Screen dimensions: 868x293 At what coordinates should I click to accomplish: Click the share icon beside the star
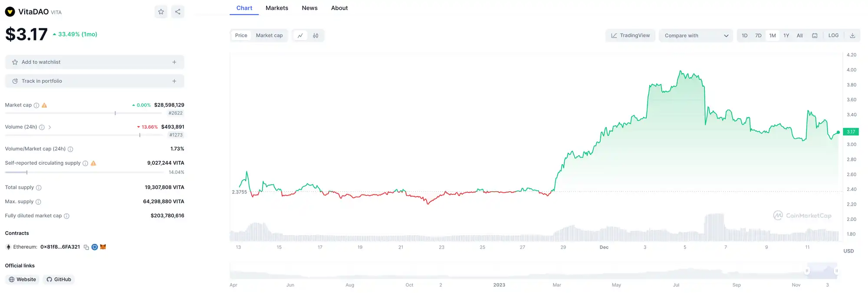coord(178,12)
